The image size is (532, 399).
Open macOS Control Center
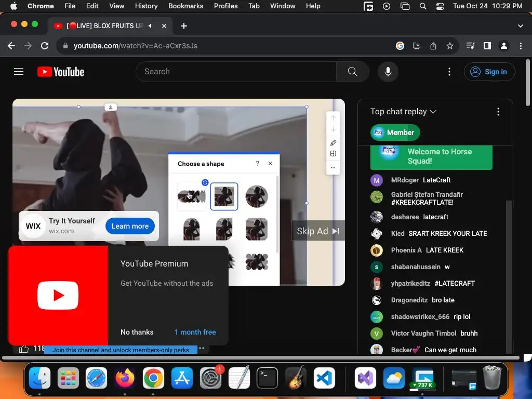coord(440,6)
